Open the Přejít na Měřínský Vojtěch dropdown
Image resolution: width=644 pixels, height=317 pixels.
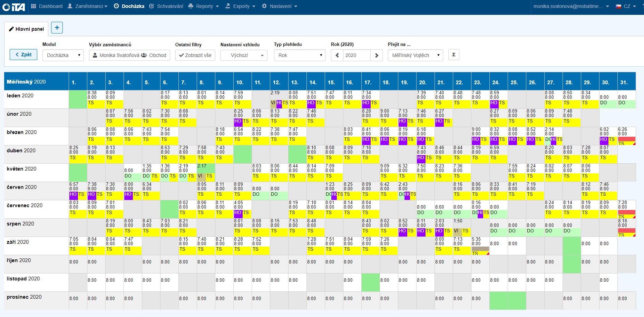415,55
